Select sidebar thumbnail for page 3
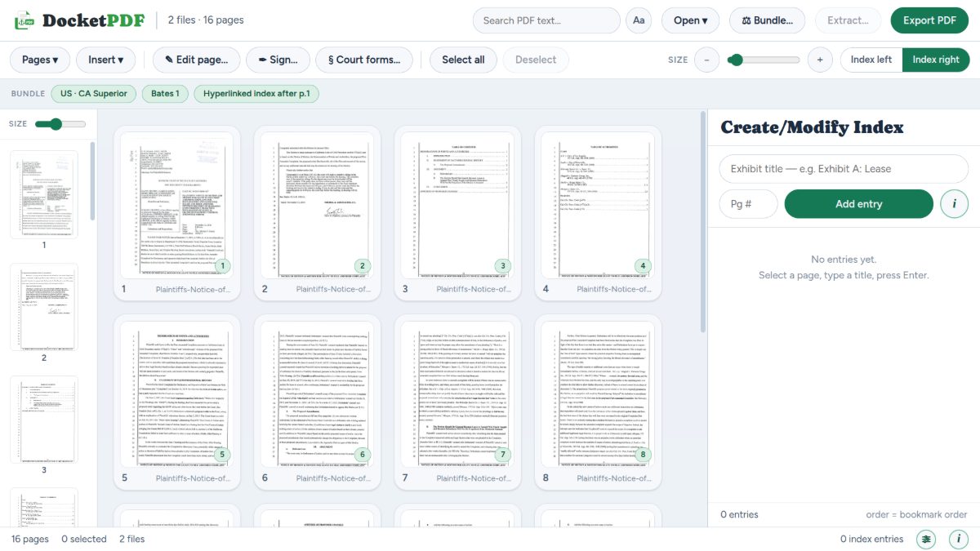 click(44, 420)
